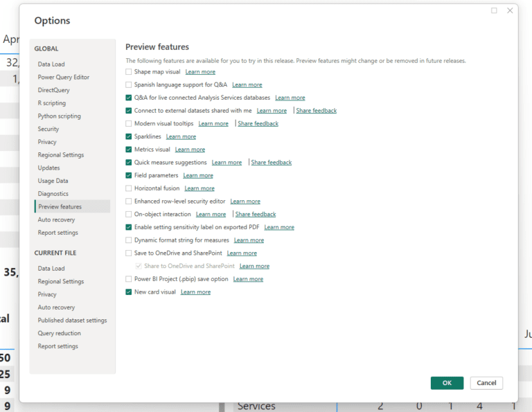Share feedback on Quick measure suggestions
The image size is (532, 412).
tap(271, 163)
